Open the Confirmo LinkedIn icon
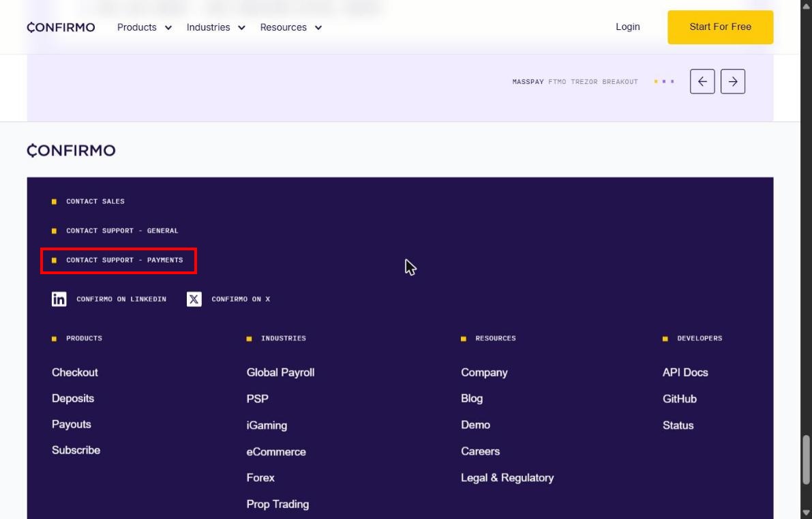 click(59, 299)
